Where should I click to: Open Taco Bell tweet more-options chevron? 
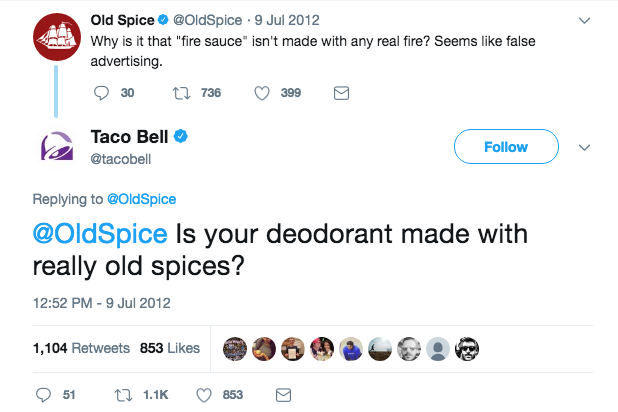click(587, 147)
